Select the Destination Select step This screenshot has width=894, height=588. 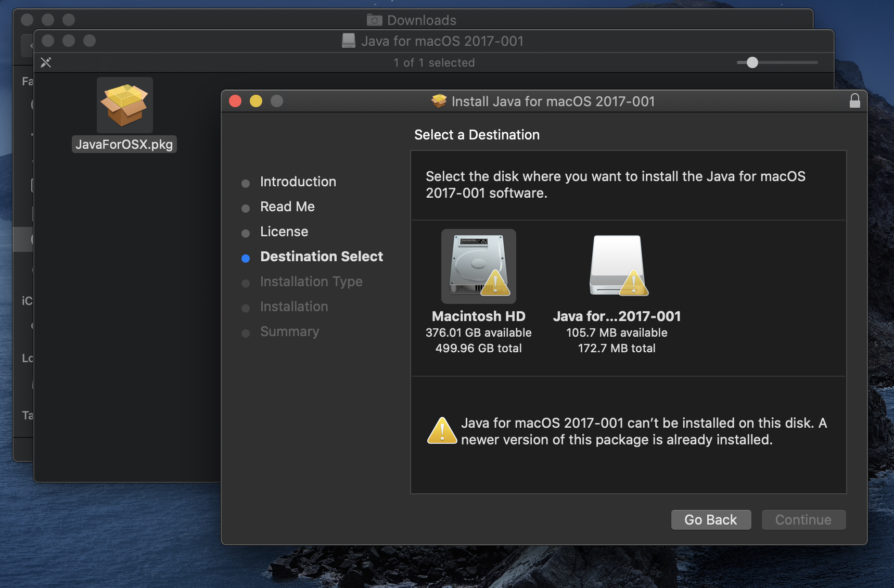(322, 257)
